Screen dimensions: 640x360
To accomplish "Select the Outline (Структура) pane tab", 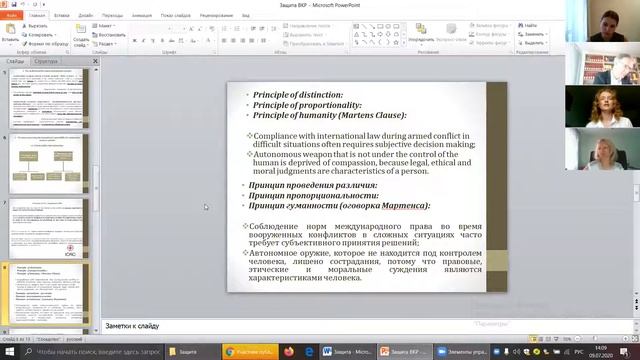I will tap(46, 61).
